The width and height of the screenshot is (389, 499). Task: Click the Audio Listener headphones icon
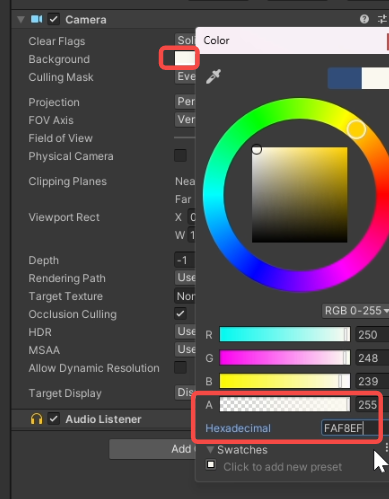(37, 419)
